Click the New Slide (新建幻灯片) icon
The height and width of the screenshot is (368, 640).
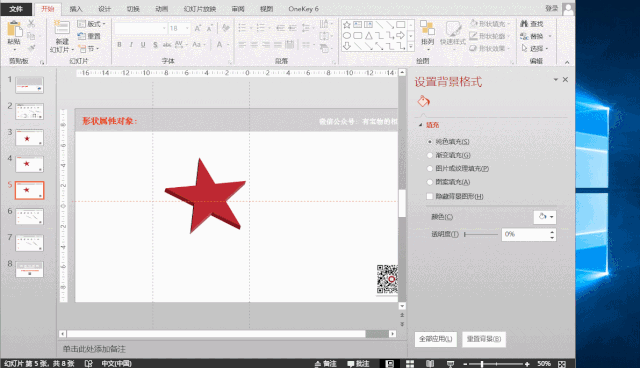pos(62,28)
